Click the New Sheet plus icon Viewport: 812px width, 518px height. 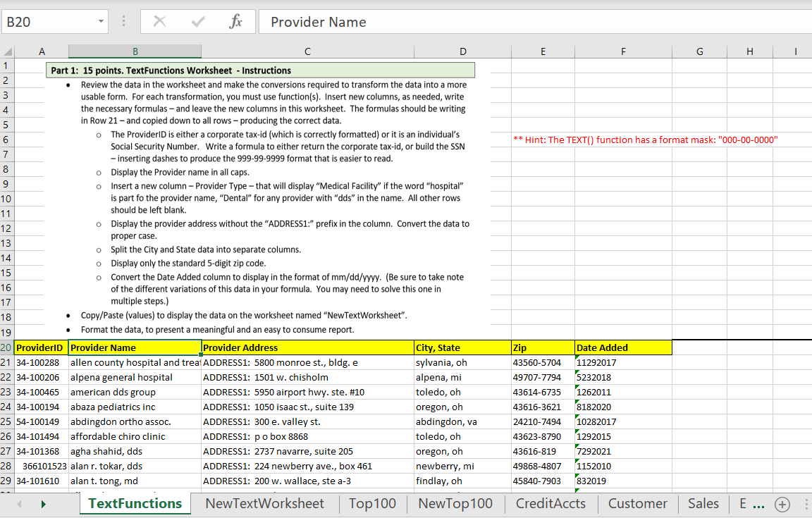tap(782, 504)
